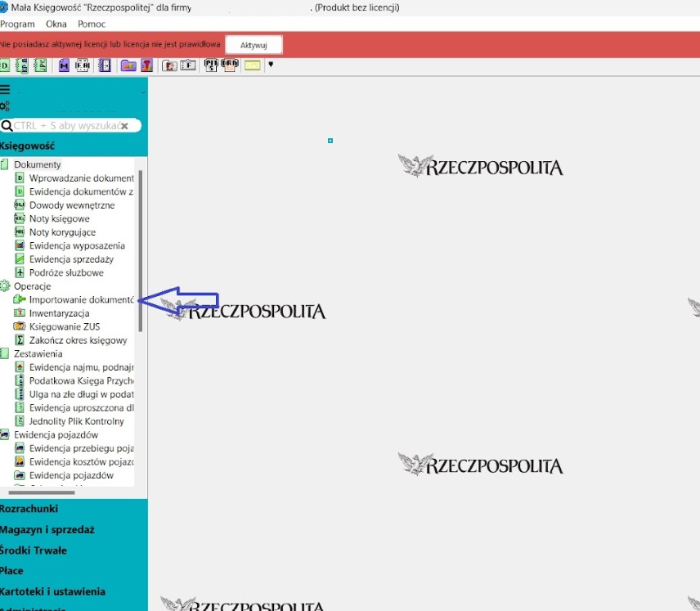700x611 pixels.
Task: Open the toolbar overflow dropdown arrow
Action: [x=271, y=65]
